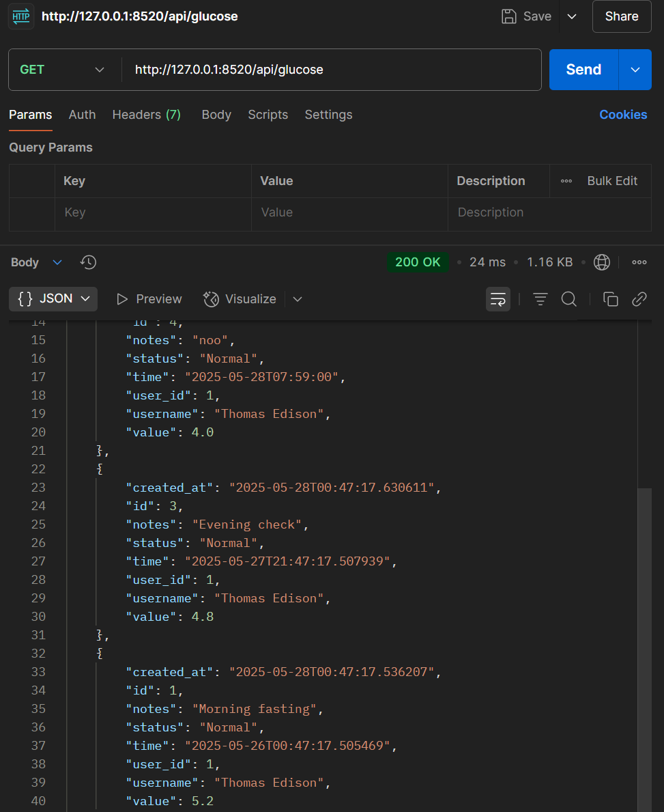Click the Save disk icon
Screen dimensions: 664x812
tap(508, 16)
